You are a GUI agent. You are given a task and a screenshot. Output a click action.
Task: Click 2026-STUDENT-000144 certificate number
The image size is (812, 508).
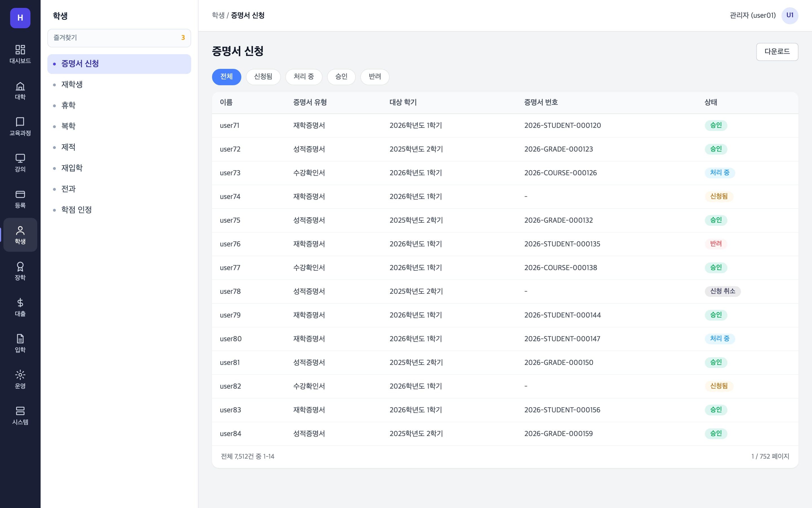tap(562, 315)
